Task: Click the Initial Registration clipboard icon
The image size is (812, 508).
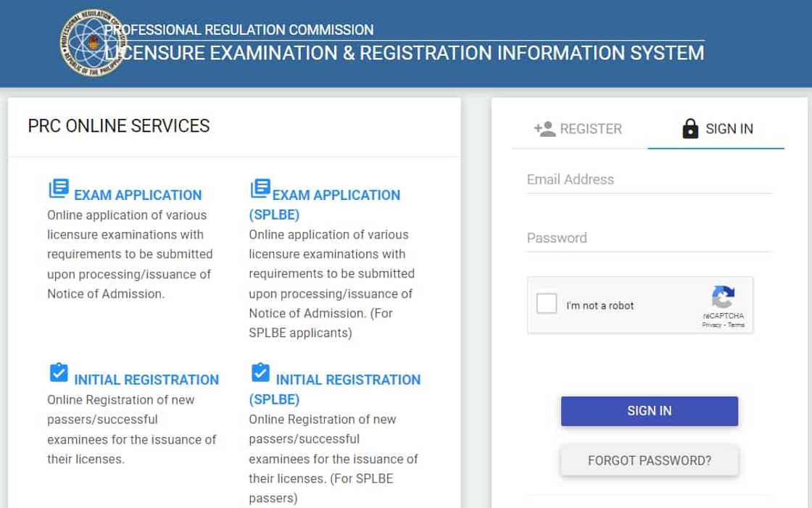Action: (58, 373)
